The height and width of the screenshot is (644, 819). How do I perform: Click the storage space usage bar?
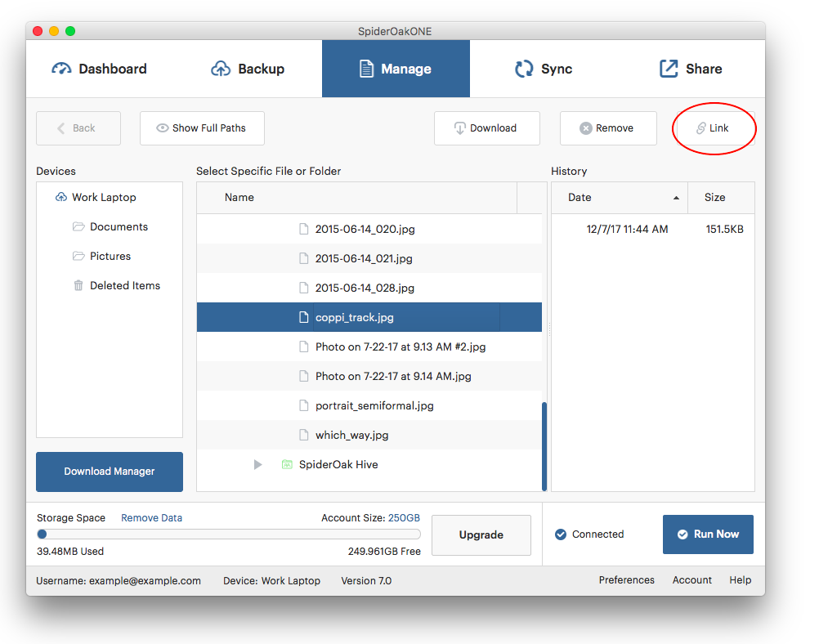(229, 534)
